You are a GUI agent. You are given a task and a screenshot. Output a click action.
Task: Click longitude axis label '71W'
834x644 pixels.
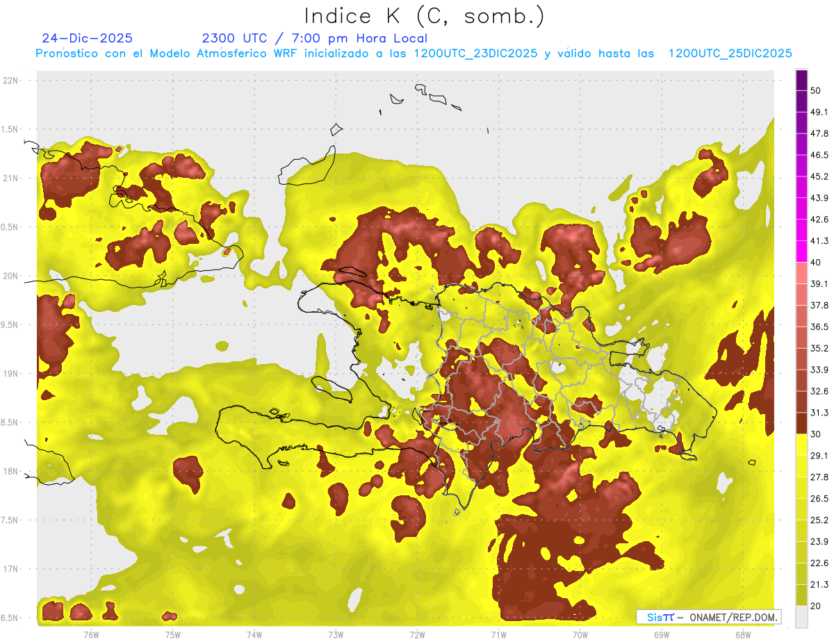(498, 635)
